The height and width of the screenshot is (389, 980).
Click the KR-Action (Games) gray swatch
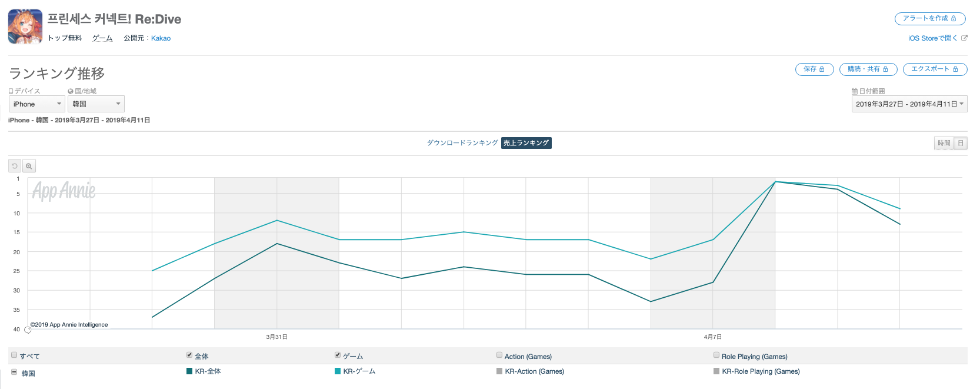coord(499,371)
